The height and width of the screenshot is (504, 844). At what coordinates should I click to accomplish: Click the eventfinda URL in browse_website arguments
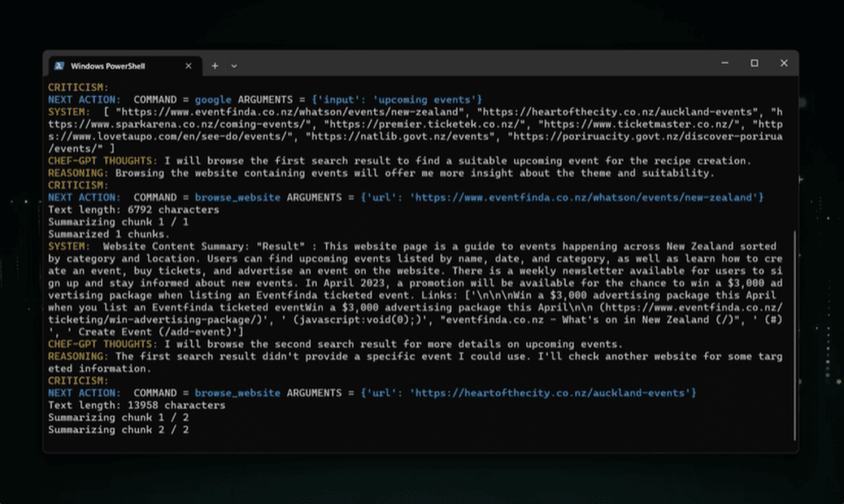point(583,198)
